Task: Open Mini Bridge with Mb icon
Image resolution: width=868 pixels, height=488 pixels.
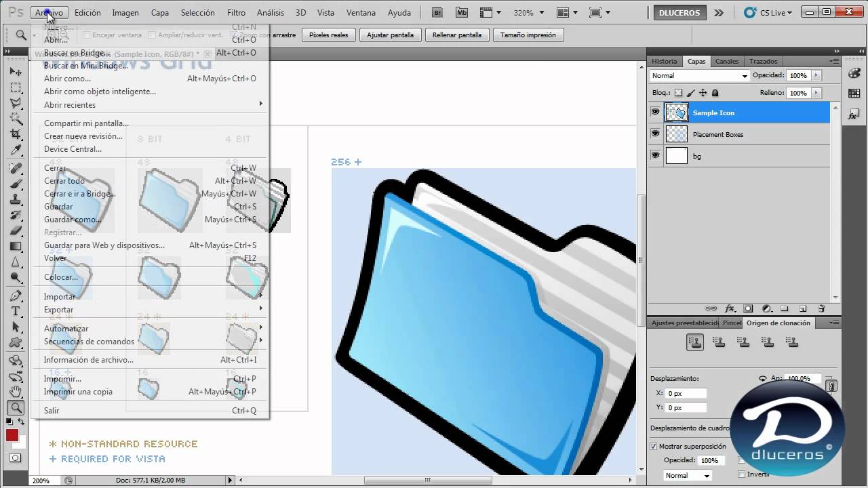Action: point(462,13)
